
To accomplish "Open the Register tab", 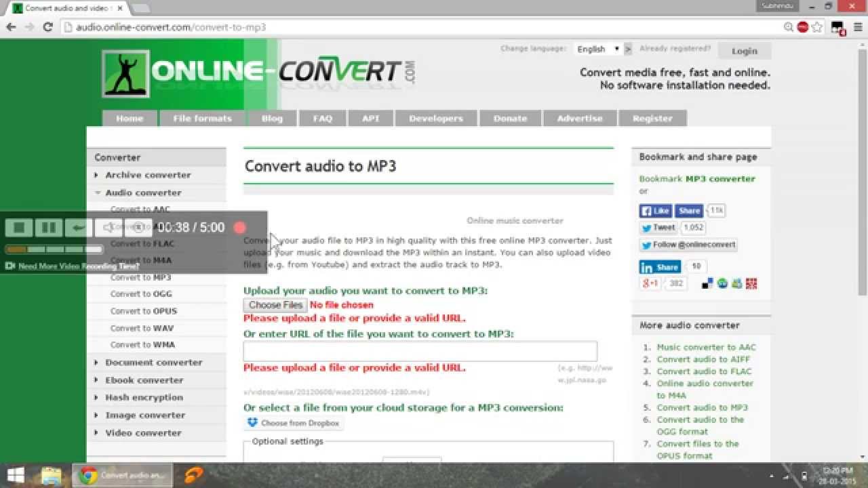I will 652,118.
